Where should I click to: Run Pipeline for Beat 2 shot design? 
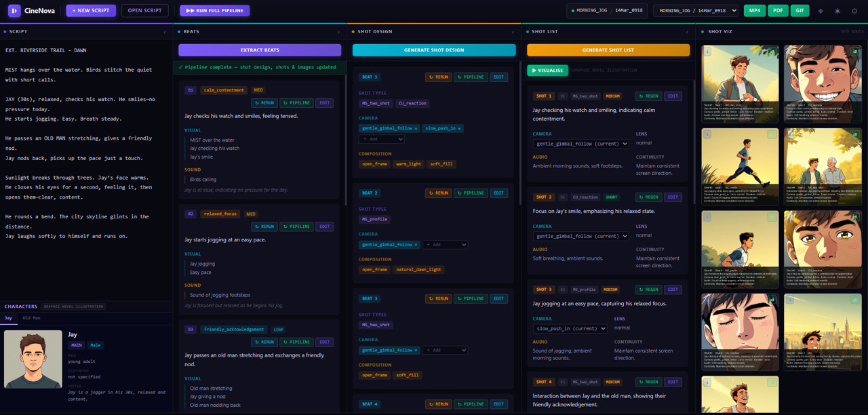pyautogui.click(x=471, y=193)
